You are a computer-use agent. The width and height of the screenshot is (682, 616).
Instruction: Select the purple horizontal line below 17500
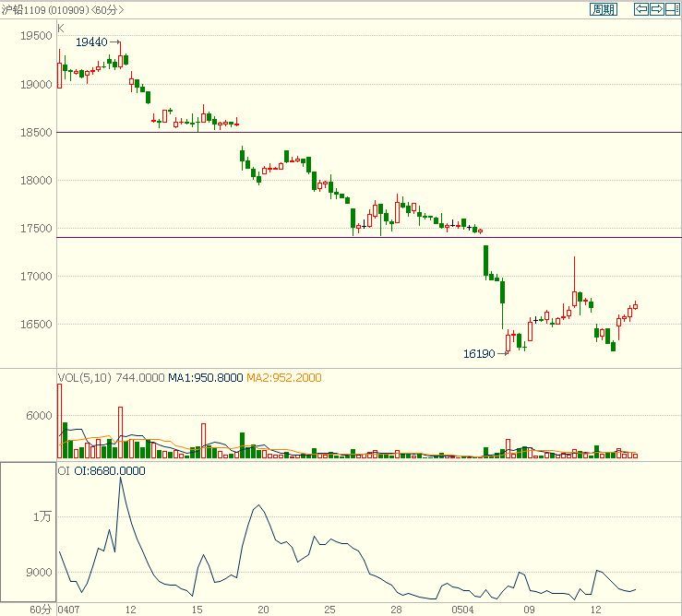tap(369, 237)
